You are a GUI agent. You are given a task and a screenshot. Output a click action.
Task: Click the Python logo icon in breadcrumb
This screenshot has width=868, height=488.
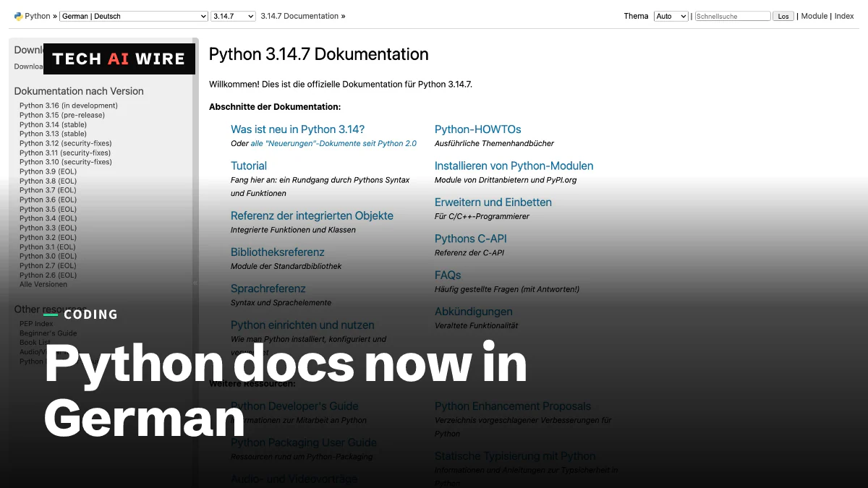click(18, 16)
